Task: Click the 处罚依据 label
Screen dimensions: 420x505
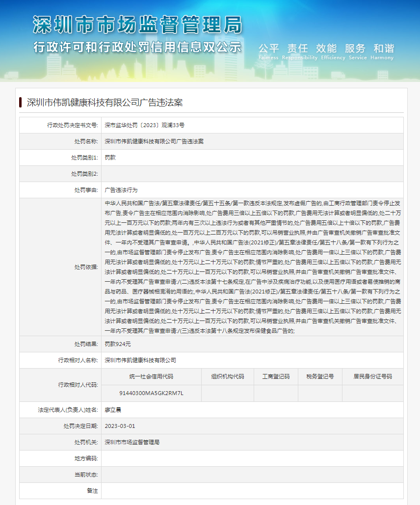Action: point(86,267)
